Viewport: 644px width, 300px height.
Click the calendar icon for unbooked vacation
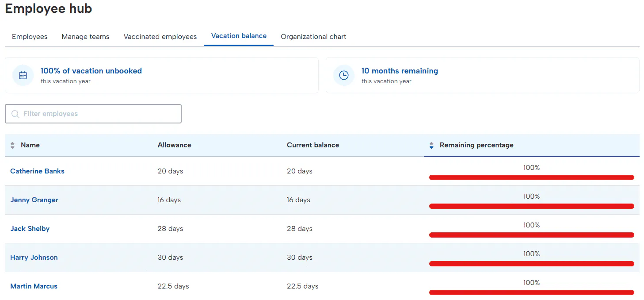tap(23, 75)
